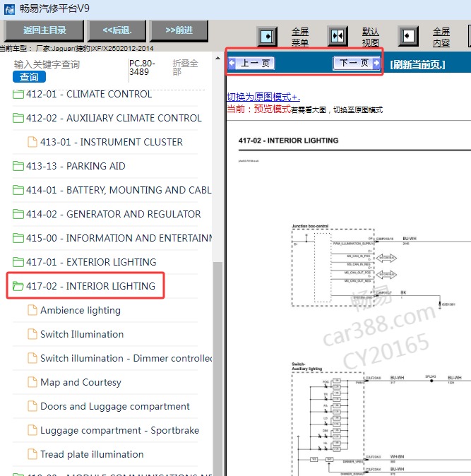Viewport: 471px width, 476px height.
Task: Click the PC.80-3489 text
Action: tap(142, 67)
